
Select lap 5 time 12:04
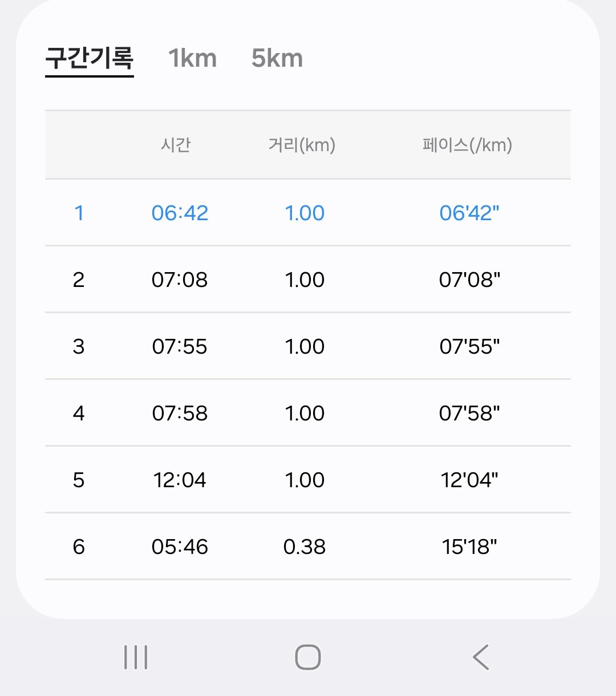click(x=180, y=480)
